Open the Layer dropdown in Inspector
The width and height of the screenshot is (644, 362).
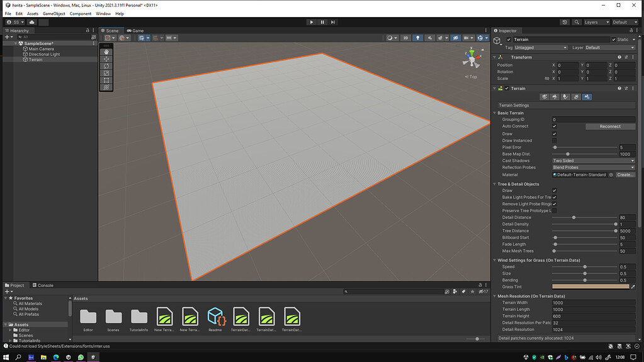point(610,48)
